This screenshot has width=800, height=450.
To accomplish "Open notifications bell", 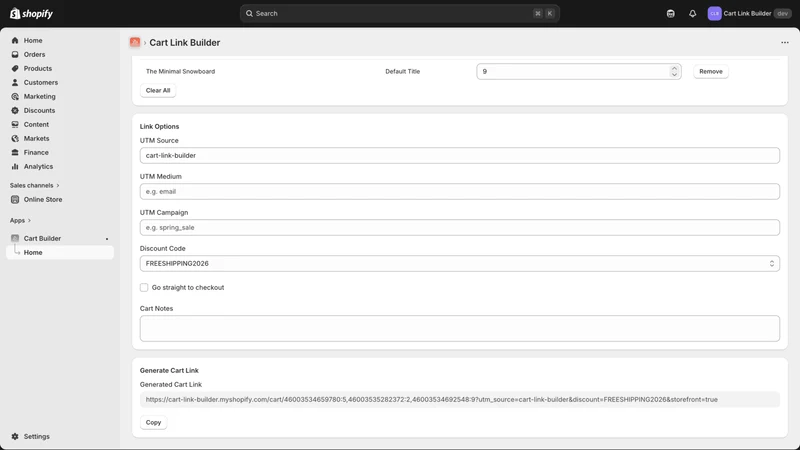I will pos(692,14).
